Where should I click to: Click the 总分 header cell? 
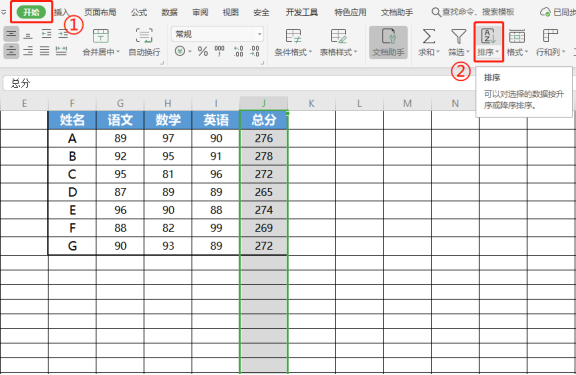pos(264,120)
